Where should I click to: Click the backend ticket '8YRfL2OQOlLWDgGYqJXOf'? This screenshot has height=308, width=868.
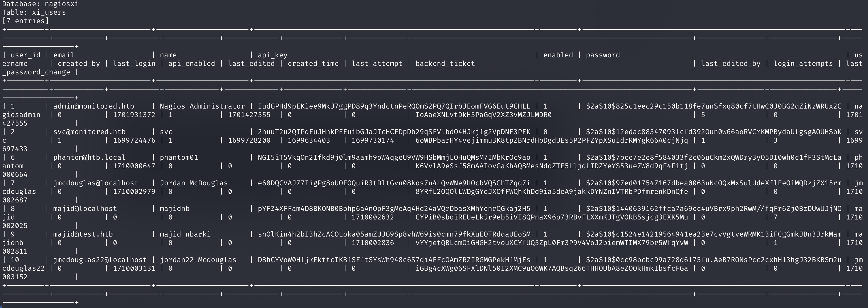tap(552, 192)
